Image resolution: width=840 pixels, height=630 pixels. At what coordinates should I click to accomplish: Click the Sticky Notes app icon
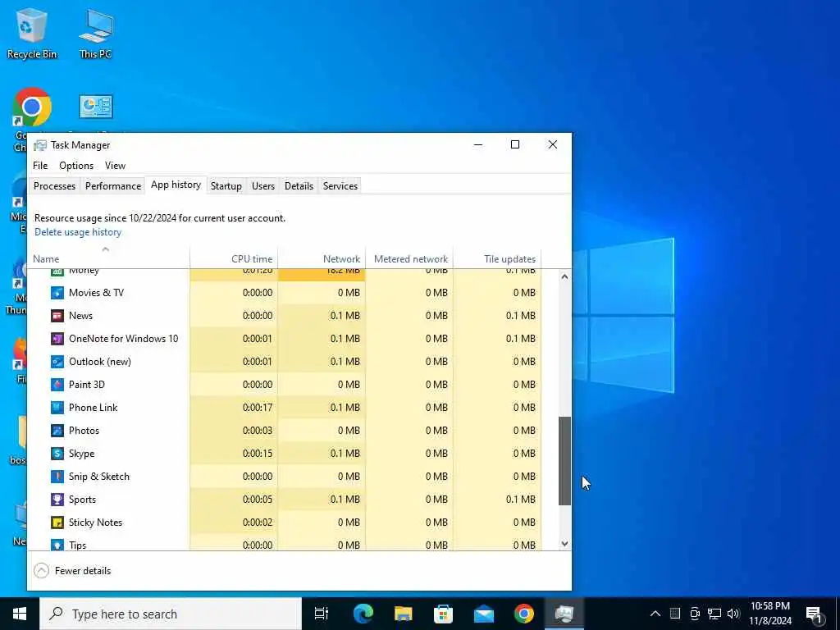pos(57,523)
